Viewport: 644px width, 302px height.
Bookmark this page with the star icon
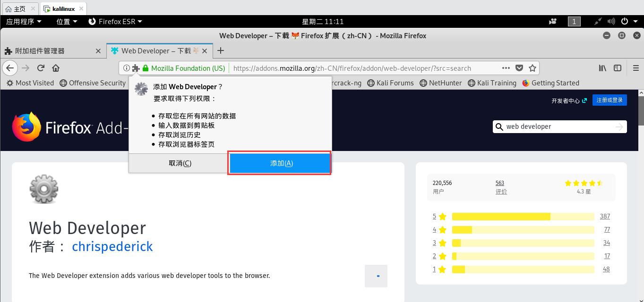(532, 67)
